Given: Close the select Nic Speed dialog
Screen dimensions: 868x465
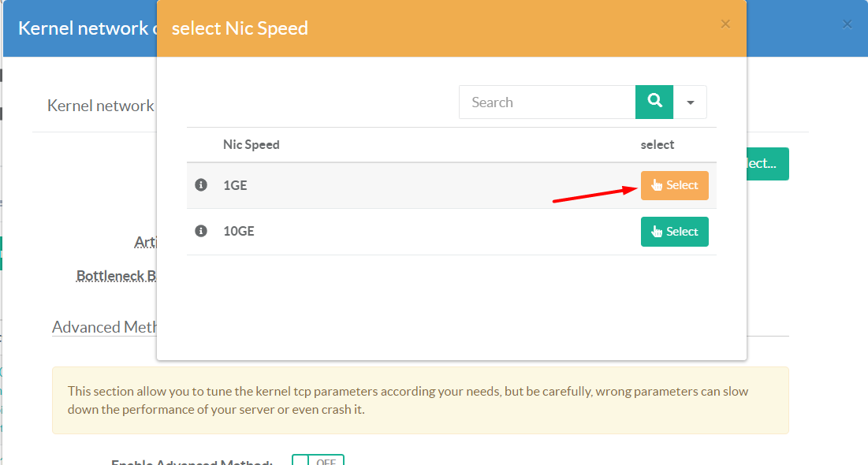Looking at the screenshot, I should tap(725, 24).
